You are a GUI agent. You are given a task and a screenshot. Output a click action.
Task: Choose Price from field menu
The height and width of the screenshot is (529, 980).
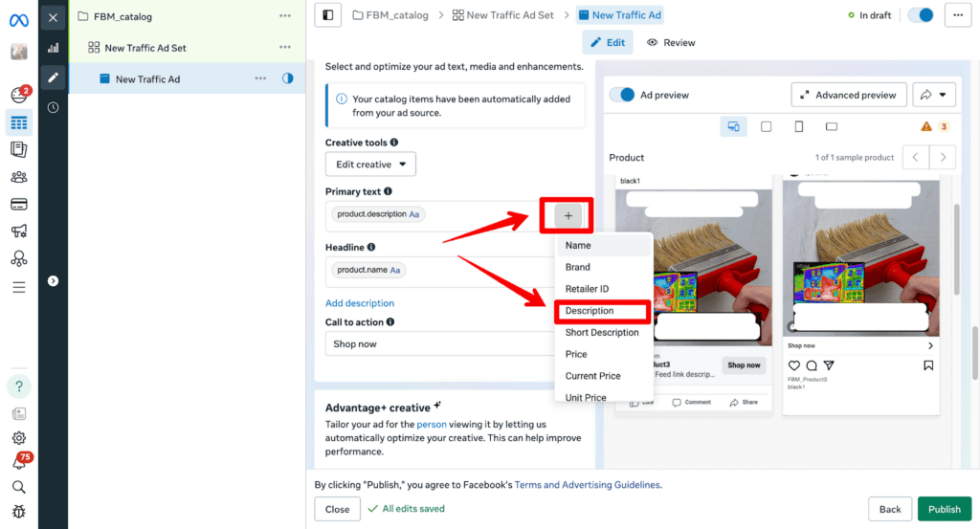(603, 354)
